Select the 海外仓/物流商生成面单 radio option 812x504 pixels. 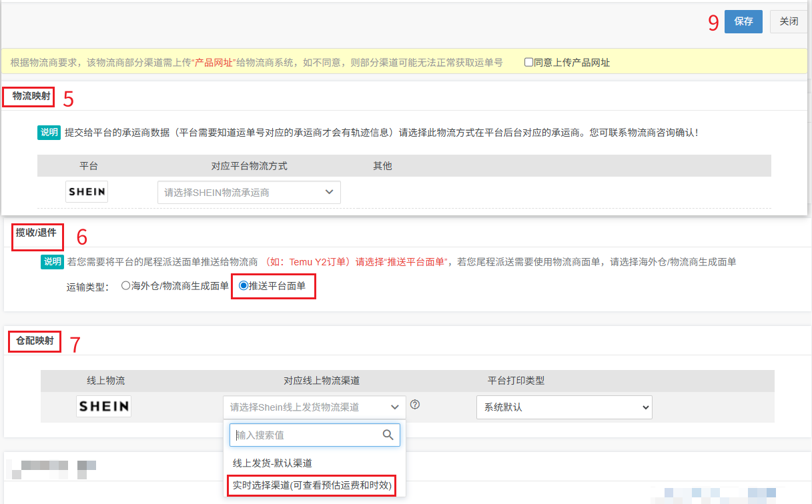point(125,286)
